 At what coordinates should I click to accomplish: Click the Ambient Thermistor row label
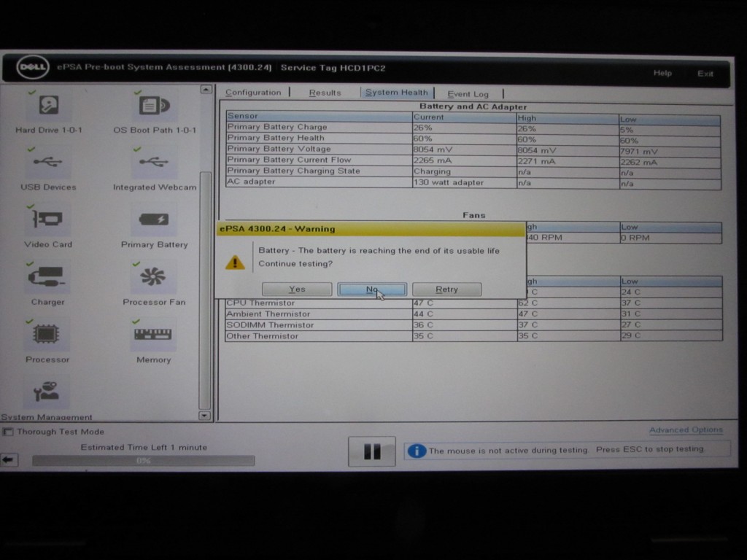[268, 314]
